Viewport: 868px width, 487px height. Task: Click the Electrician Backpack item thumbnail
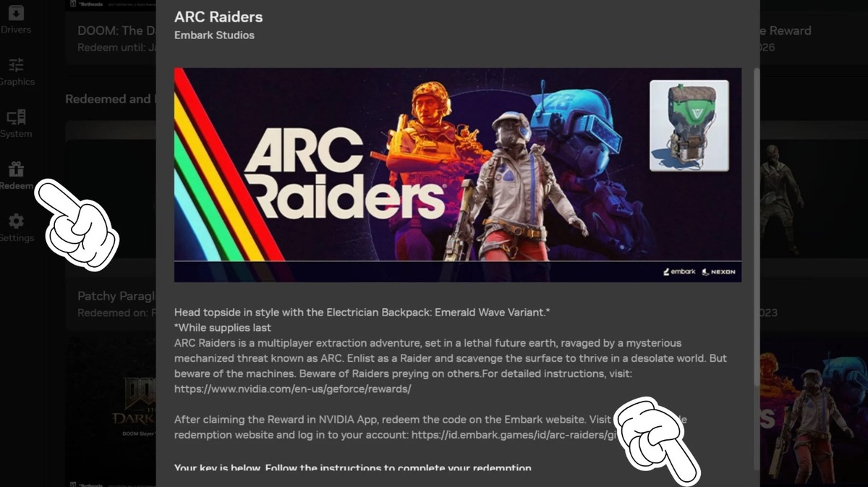point(689,125)
